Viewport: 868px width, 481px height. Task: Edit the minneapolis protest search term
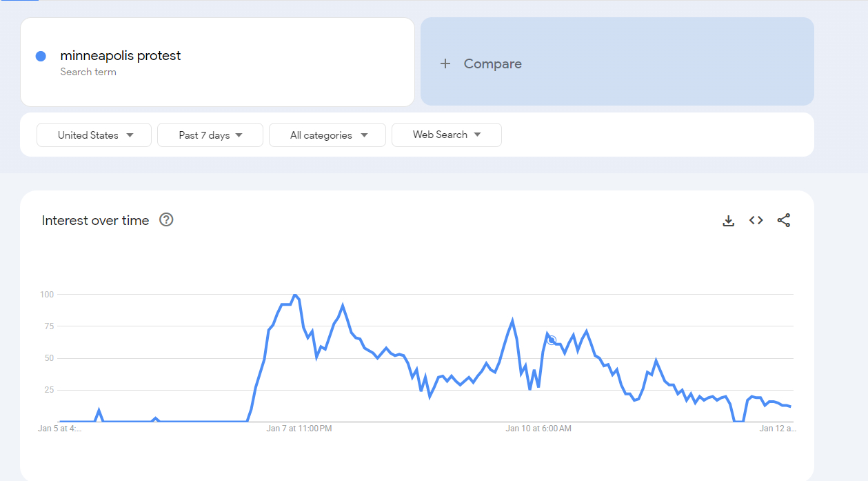[121, 56]
